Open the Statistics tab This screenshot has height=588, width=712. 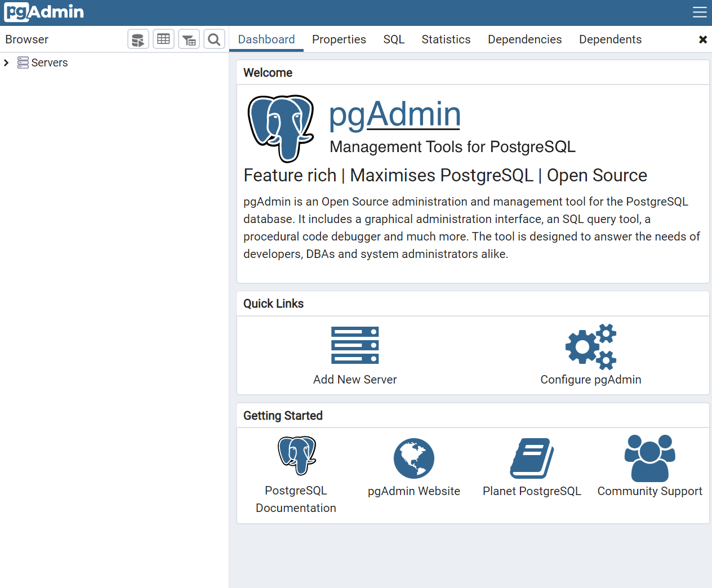point(446,39)
